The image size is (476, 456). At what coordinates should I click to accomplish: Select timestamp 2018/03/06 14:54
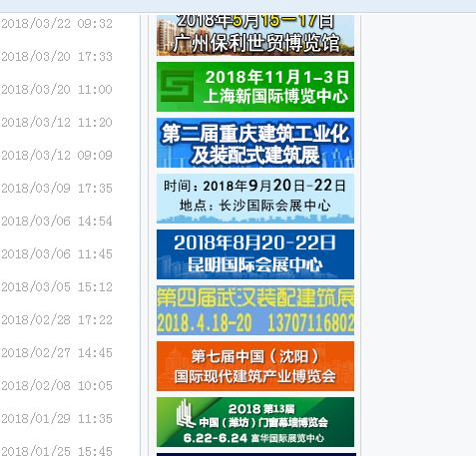coord(57,222)
